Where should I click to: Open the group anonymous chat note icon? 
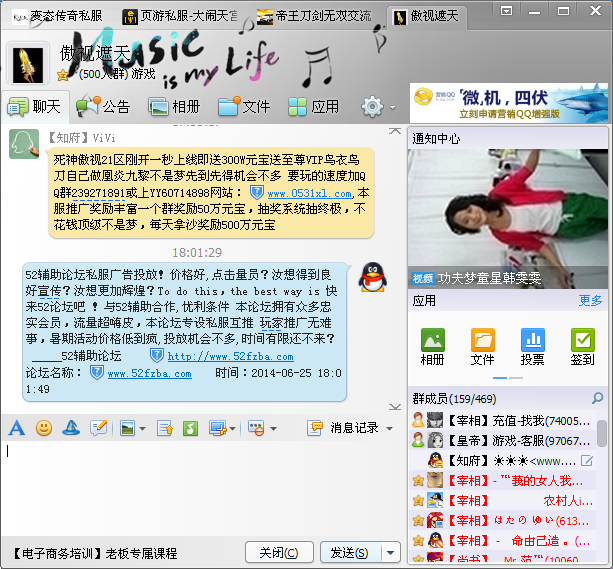coord(99,428)
